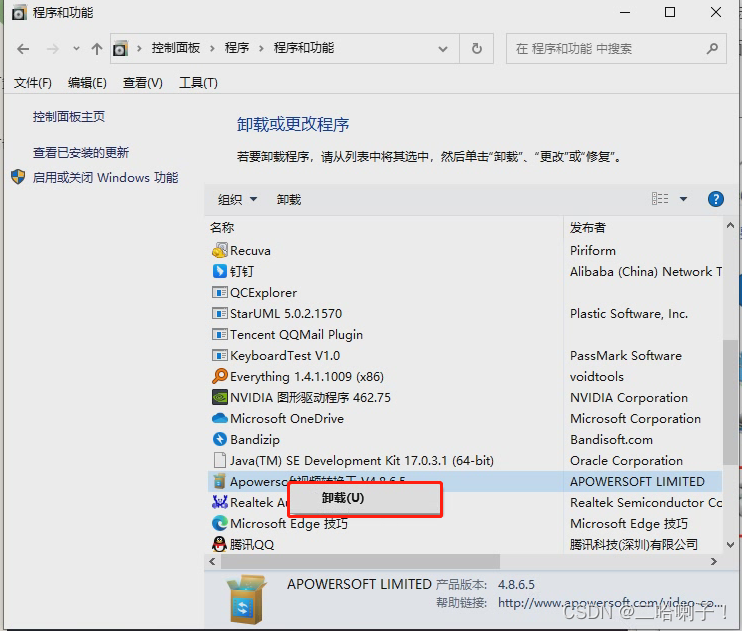Open help with the blue question mark

716,199
